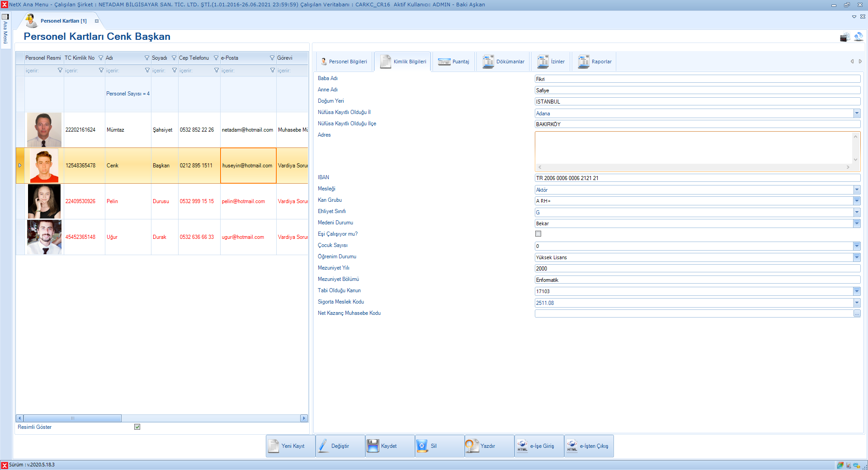Switch to Kimlik Bilgileri tab

(403, 62)
